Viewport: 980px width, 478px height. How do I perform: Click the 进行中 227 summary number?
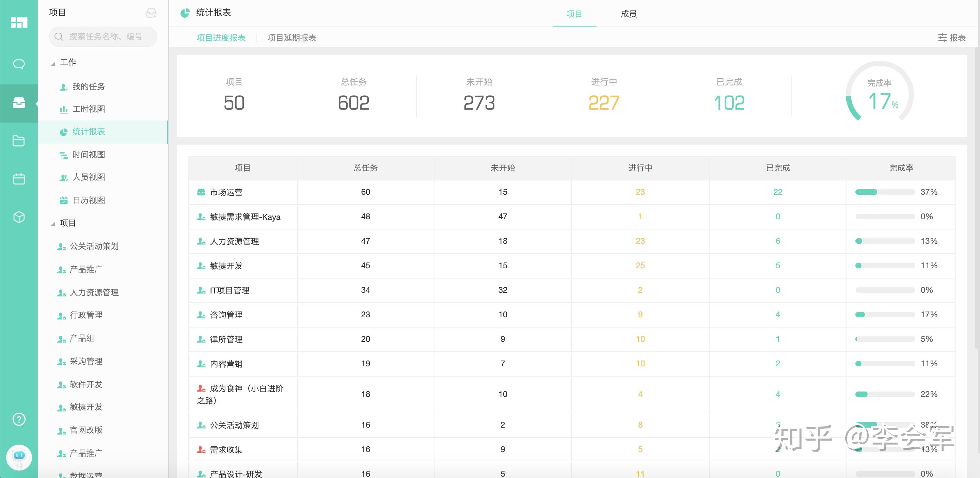pos(604,103)
